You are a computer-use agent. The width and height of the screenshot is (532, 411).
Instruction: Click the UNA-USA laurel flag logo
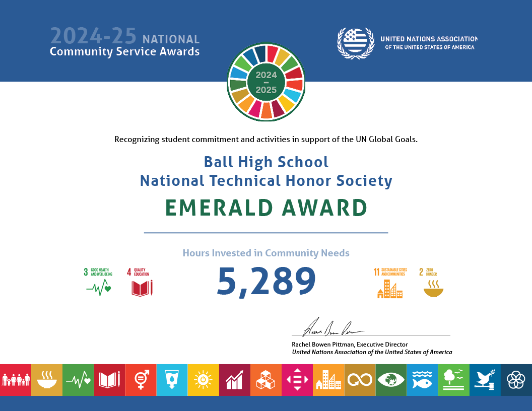pos(356,43)
